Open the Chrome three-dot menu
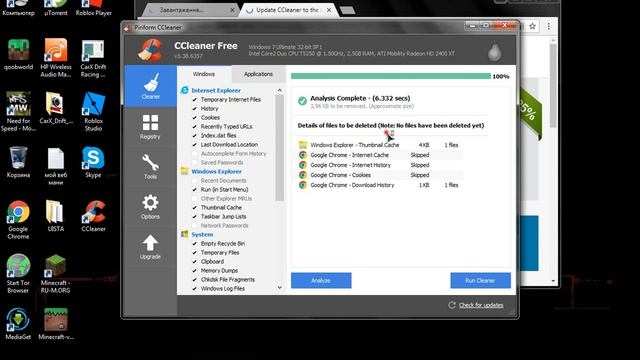The width and height of the screenshot is (640, 360). coord(549,26)
